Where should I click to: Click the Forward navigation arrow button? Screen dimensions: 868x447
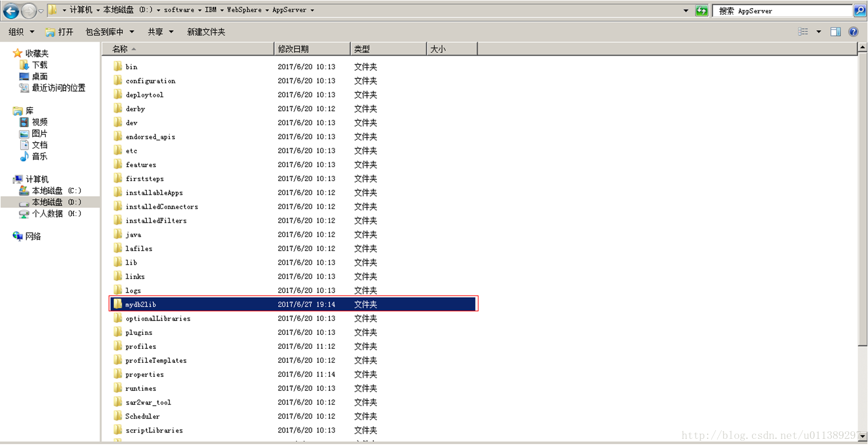click(28, 10)
